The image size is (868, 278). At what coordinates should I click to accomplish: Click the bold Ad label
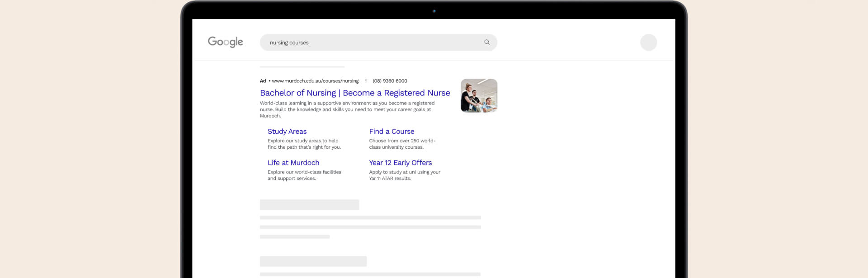263,81
